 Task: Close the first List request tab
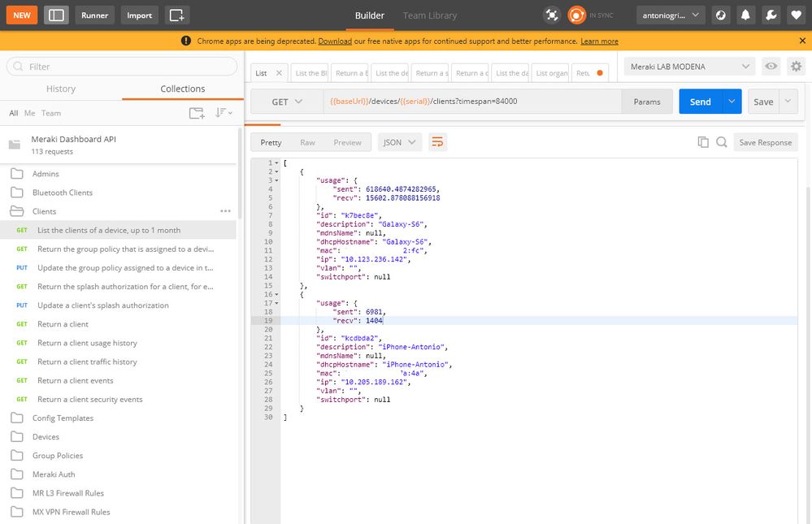279,73
